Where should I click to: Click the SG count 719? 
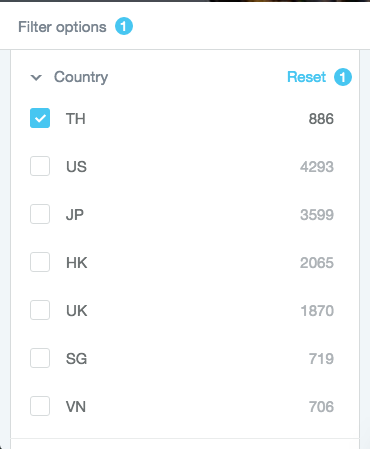pos(321,359)
